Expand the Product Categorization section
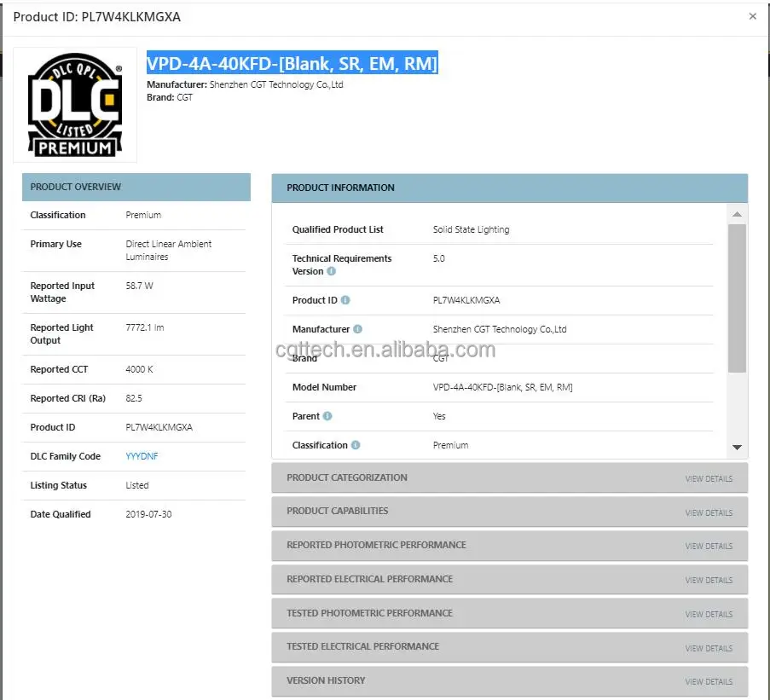 tap(509, 477)
